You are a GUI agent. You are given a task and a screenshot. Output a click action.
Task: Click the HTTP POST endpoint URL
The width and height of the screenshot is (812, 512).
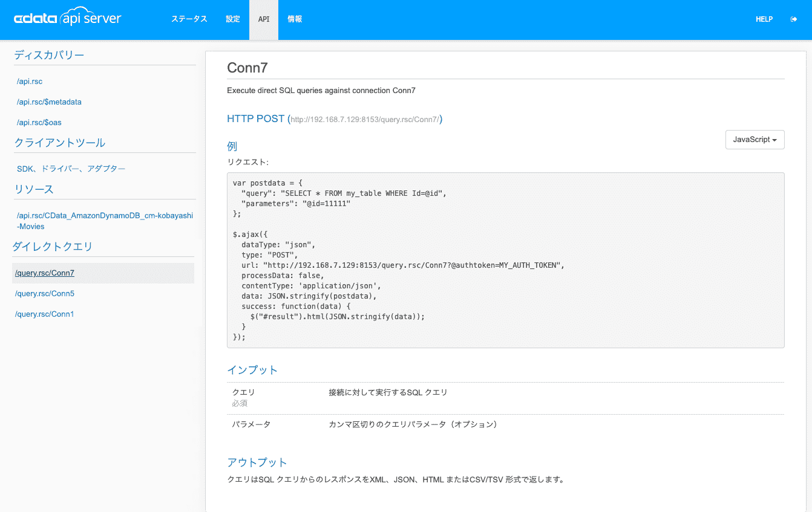pyautogui.click(x=365, y=120)
